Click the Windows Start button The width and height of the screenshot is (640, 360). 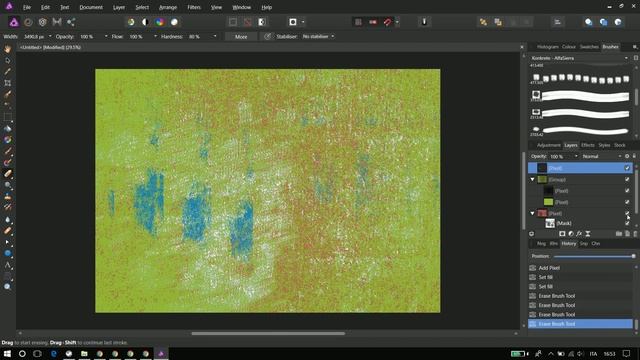click(x=7, y=353)
